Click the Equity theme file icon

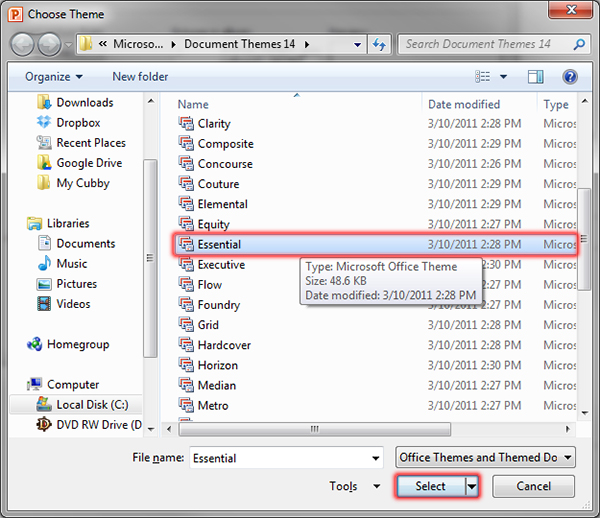pyautogui.click(x=186, y=224)
